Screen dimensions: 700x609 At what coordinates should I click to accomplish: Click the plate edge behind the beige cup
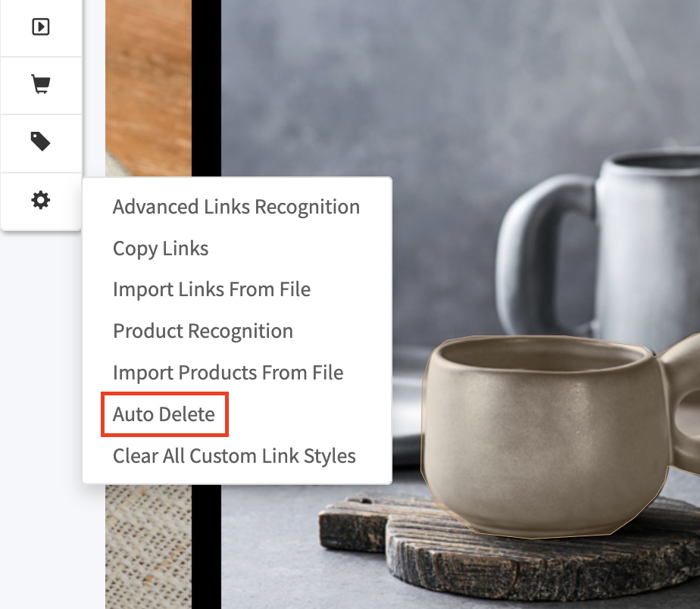click(407, 393)
